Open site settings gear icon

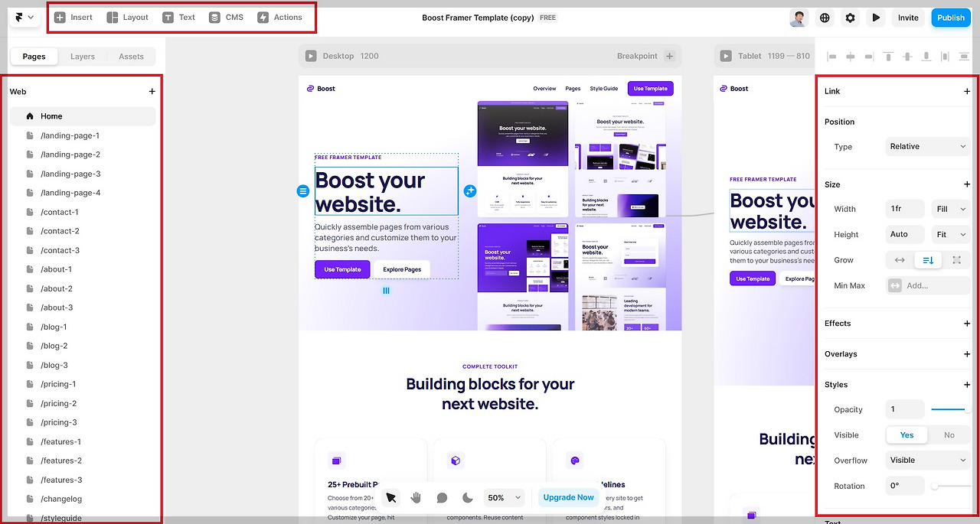[851, 18]
